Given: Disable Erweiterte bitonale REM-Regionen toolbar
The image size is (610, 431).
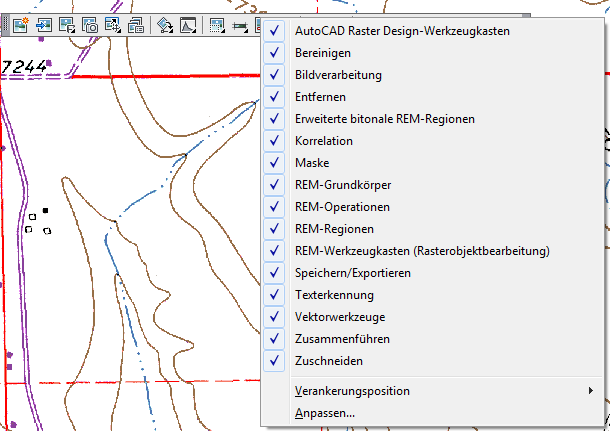Looking at the screenshot, I should pos(432,119).
